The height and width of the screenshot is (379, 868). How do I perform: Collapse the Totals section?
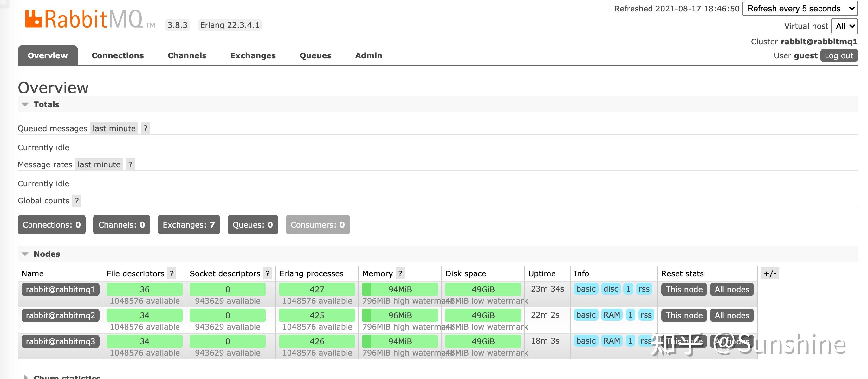pyautogui.click(x=25, y=105)
